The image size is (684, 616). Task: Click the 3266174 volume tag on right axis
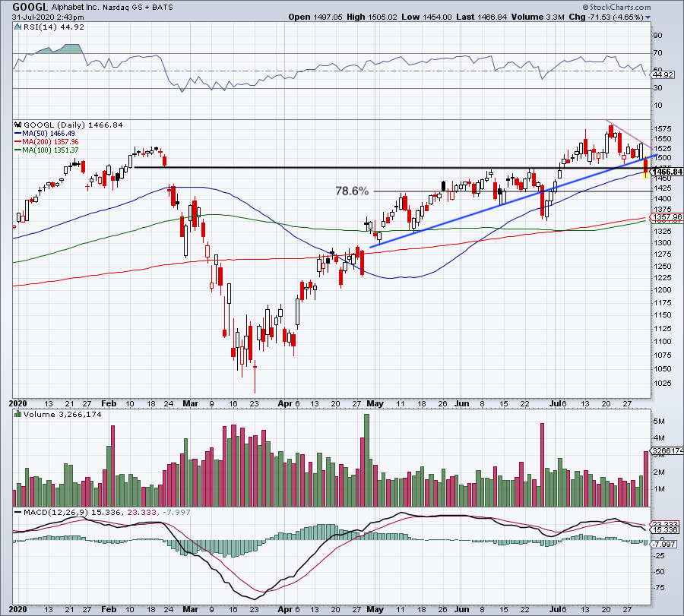pos(667,450)
